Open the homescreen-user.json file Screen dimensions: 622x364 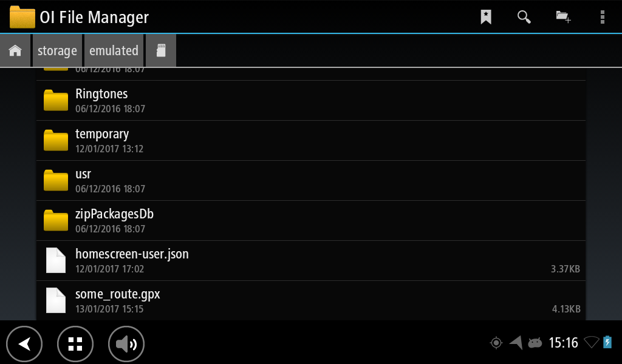point(311,261)
